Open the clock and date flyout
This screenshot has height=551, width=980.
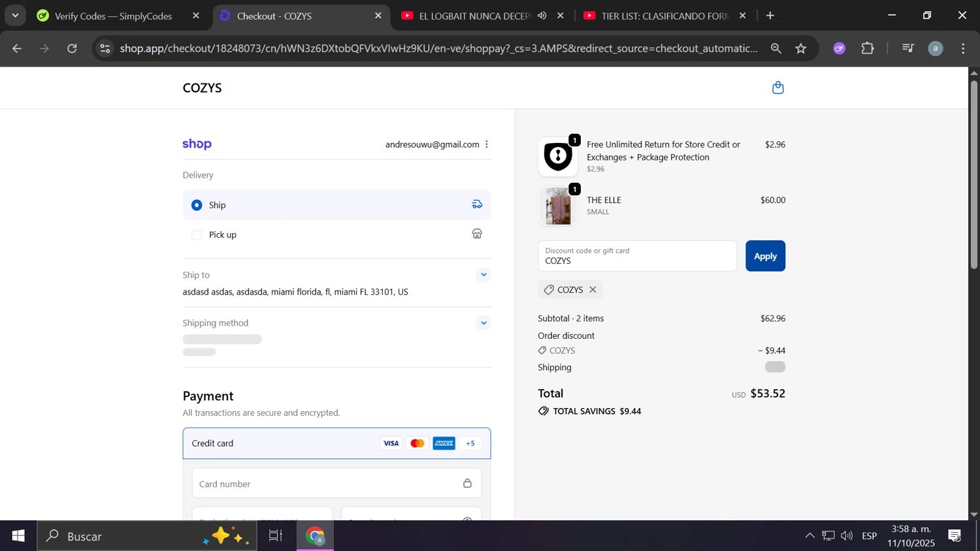click(x=911, y=536)
